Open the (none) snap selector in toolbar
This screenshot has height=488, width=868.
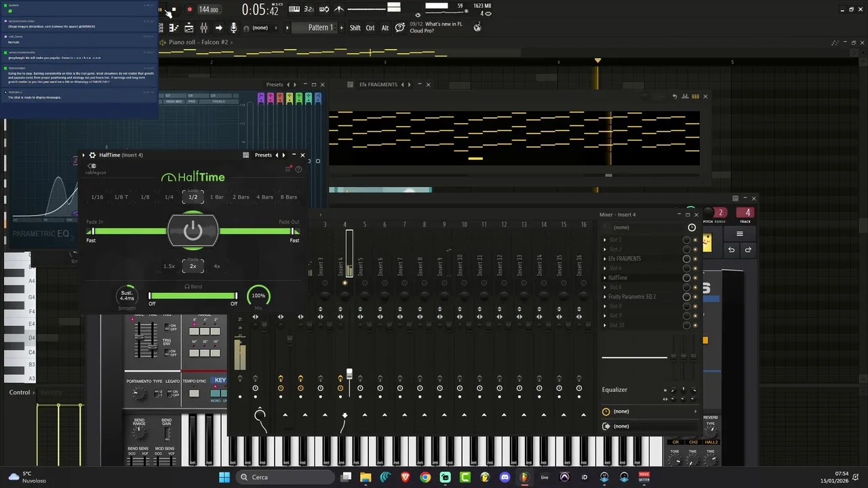click(x=260, y=28)
